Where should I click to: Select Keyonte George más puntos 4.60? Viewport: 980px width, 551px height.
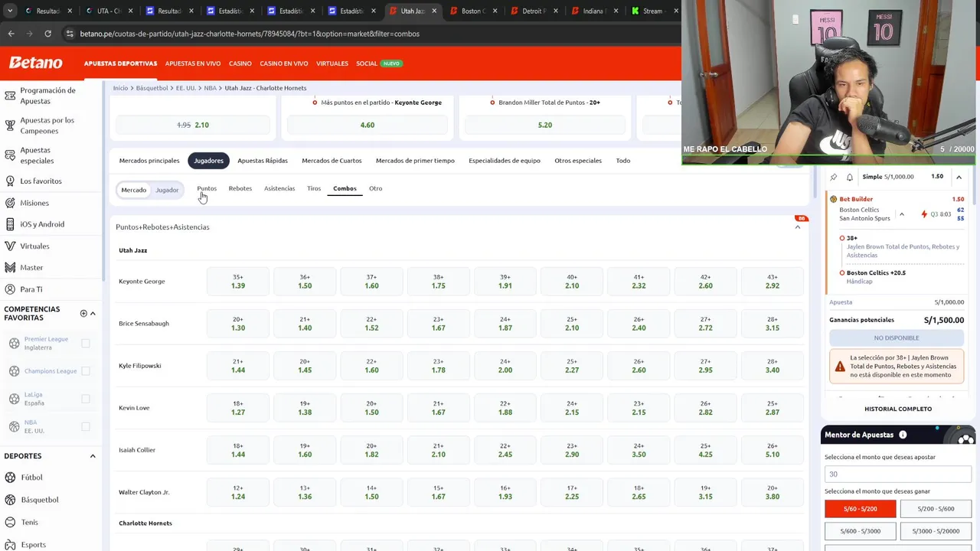[367, 125]
